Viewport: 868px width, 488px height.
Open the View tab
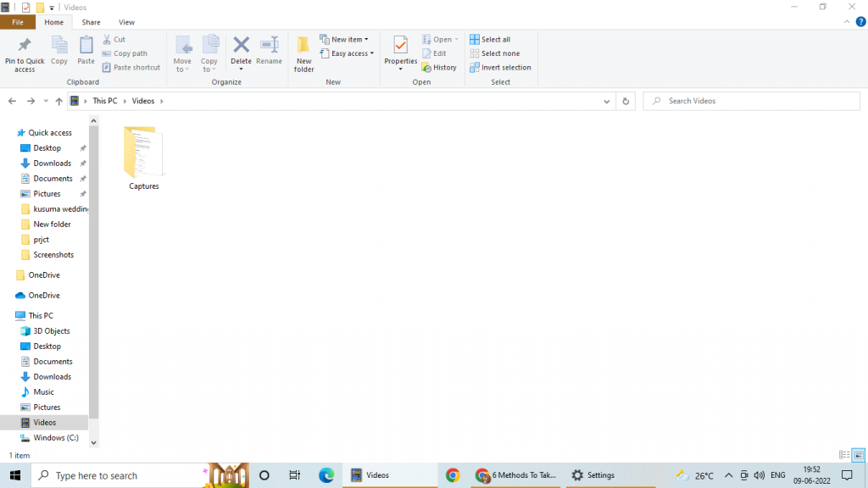point(127,22)
